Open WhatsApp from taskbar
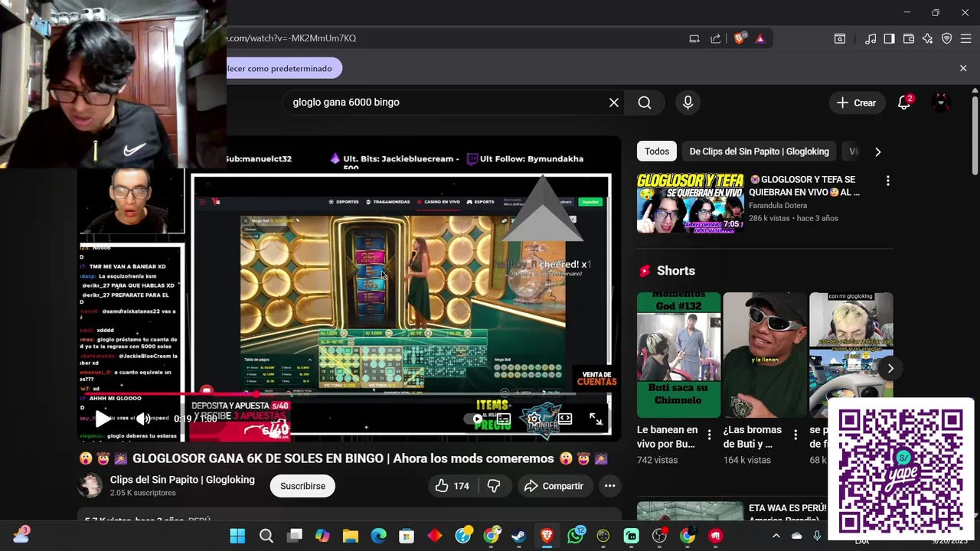Screen dimensions: 980x551 tap(576, 536)
